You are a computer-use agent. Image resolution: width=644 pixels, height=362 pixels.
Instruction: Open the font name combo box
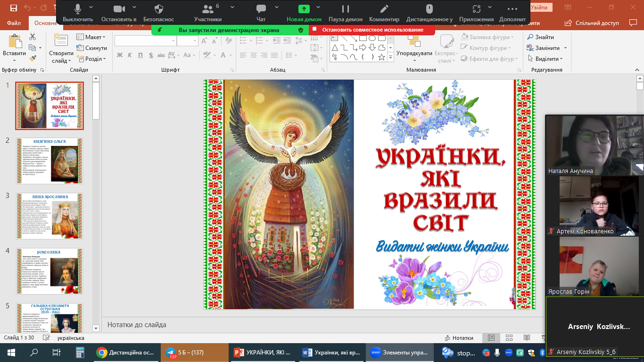click(145, 41)
